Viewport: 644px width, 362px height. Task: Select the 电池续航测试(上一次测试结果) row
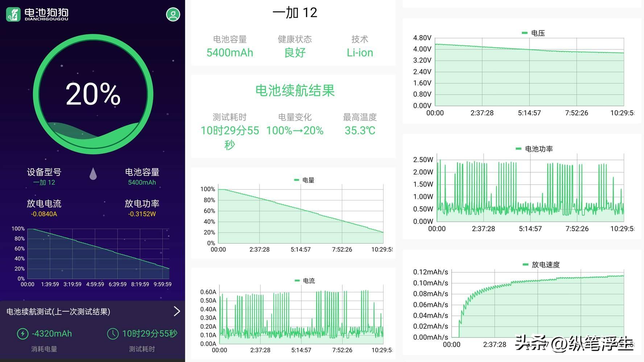click(x=92, y=312)
